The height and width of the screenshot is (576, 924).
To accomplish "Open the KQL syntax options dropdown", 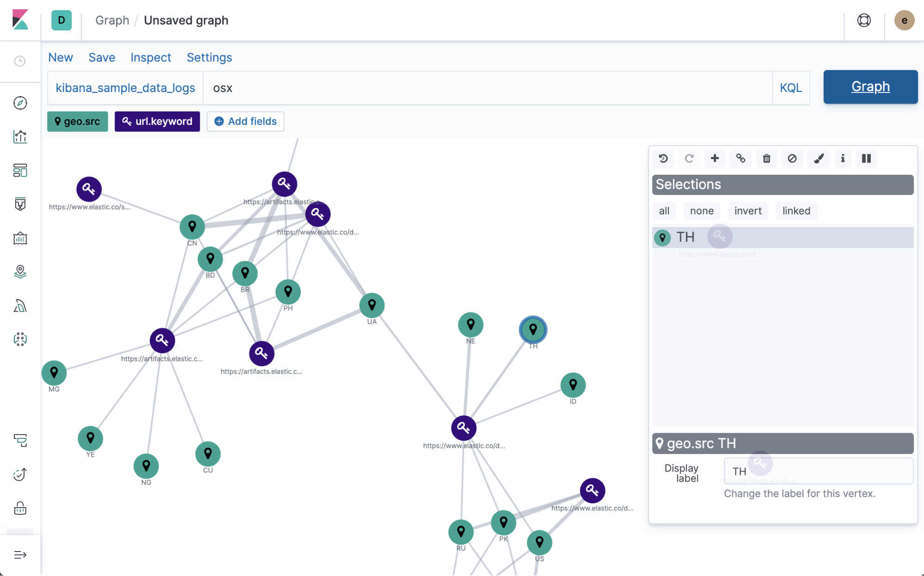I will tap(791, 88).
